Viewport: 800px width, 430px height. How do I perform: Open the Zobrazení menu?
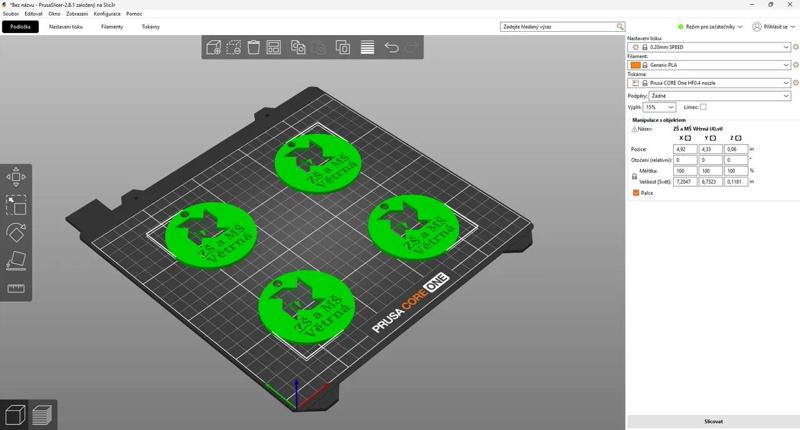pyautogui.click(x=77, y=14)
